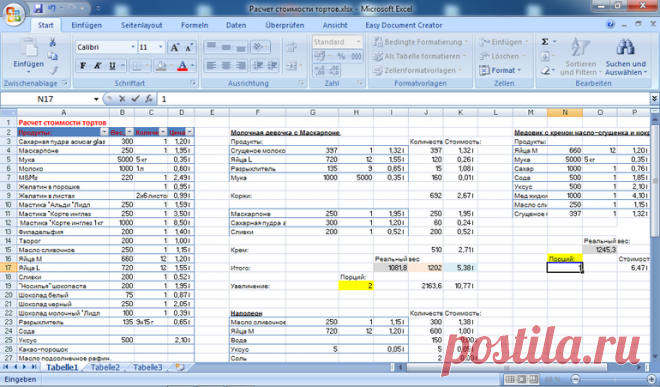The image size is (660, 387).
Task: Open Suchen und Auswählen binoculars
Action: click(x=625, y=57)
